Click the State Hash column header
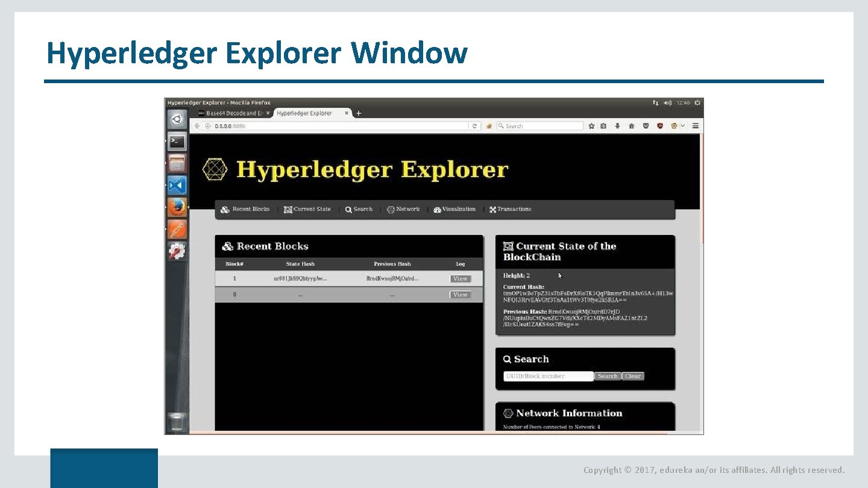The image size is (868, 488). [300, 264]
